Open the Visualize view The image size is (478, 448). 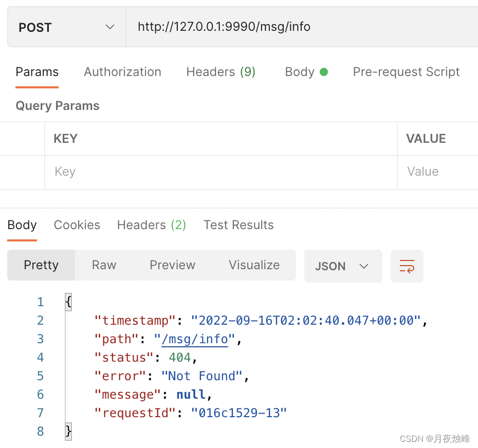(x=254, y=265)
